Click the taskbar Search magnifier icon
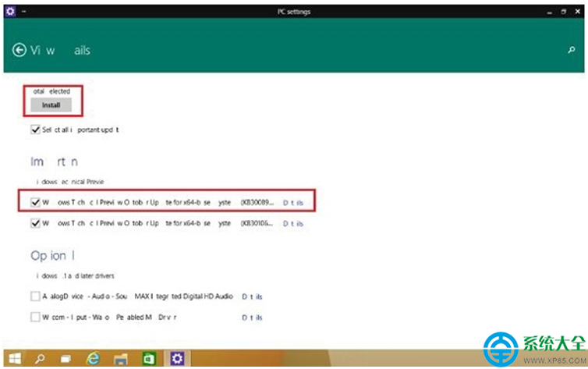 (x=40, y=359)
